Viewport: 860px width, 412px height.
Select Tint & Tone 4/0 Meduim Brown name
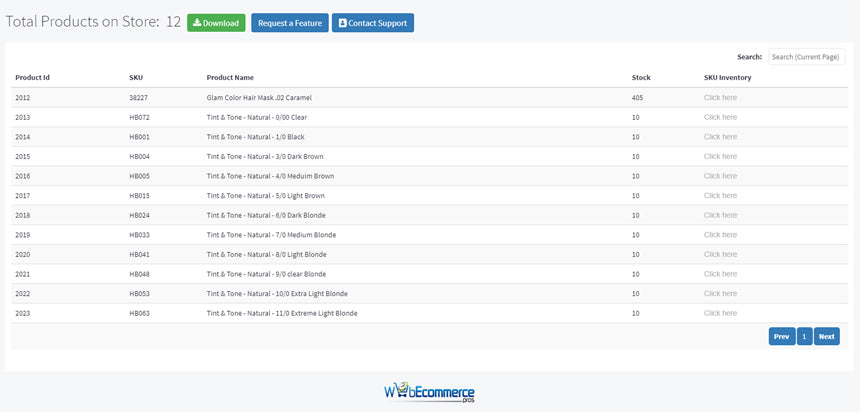click(x=270, y=176)
